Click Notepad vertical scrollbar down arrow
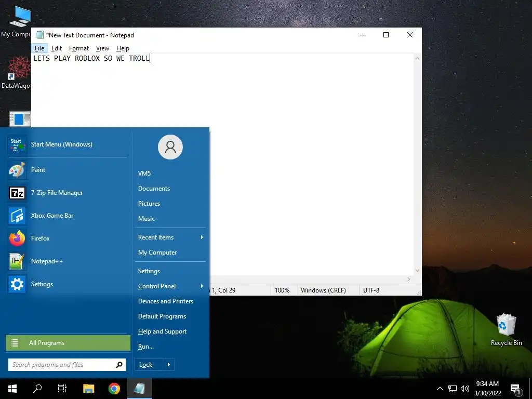532x399 pixels. click(417, 271)
